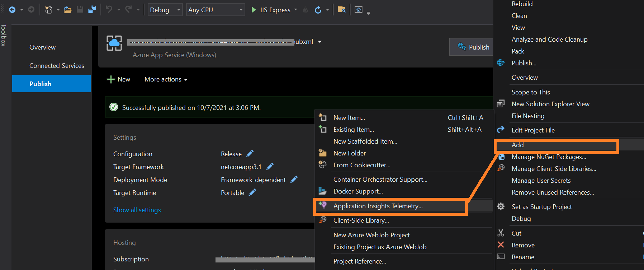The image size is (644, 270).
Task: Click the Redo arrow icon
Action: tap(128, 10)
